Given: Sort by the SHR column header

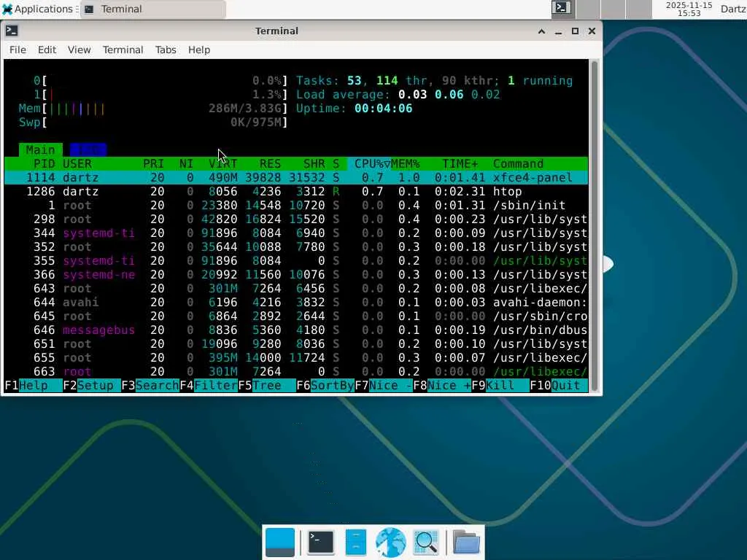Looking at the screenshot, I should [x=314, y=164].
